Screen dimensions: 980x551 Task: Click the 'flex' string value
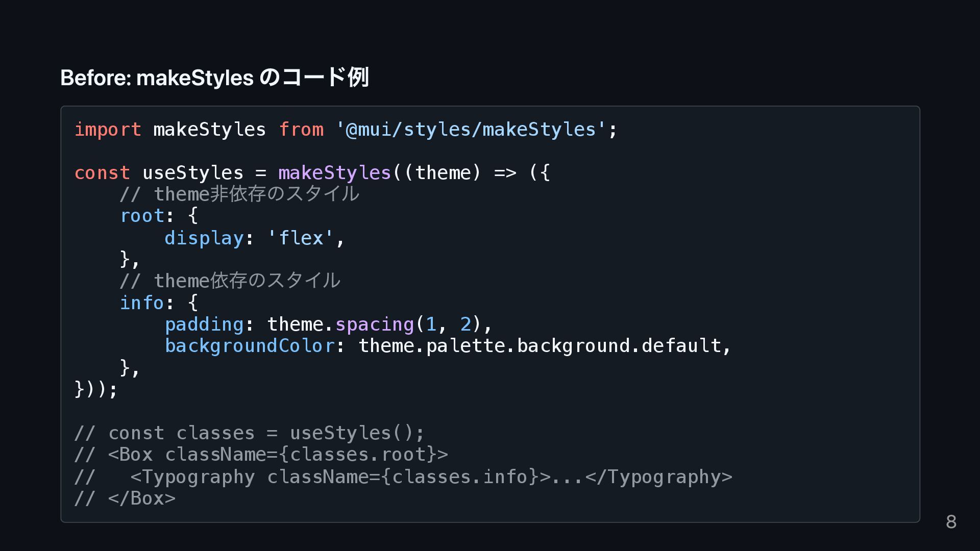pos(301,238)
